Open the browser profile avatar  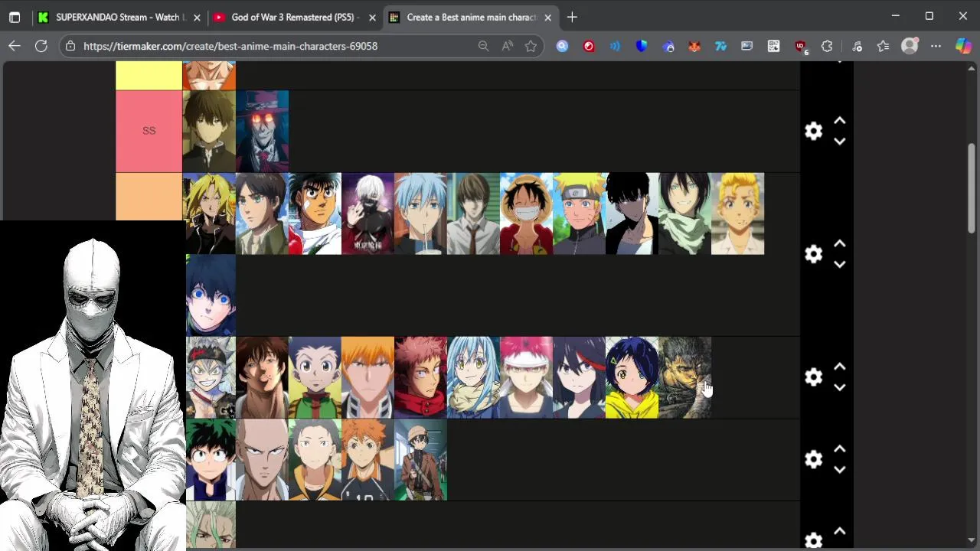tap(910, 46)
